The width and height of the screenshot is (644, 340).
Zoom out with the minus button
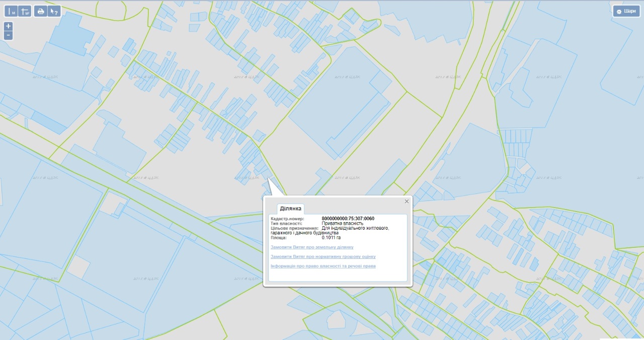9,35
